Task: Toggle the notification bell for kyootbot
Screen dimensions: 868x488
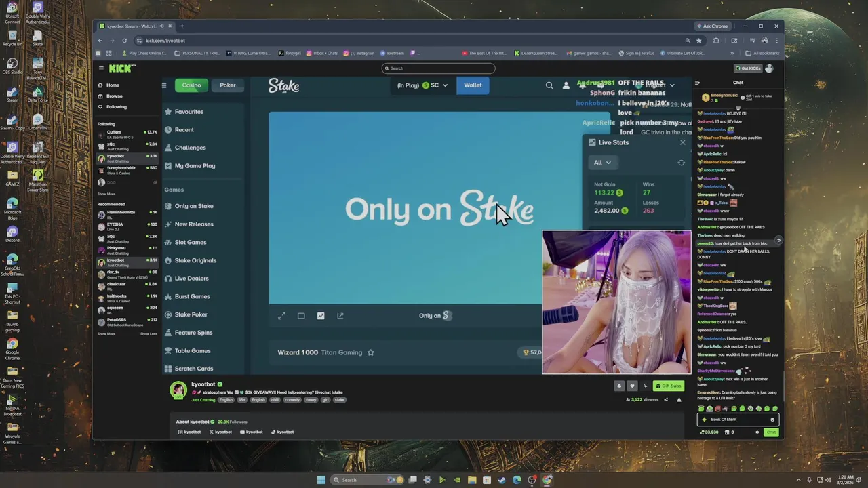Action: (619, 386)
